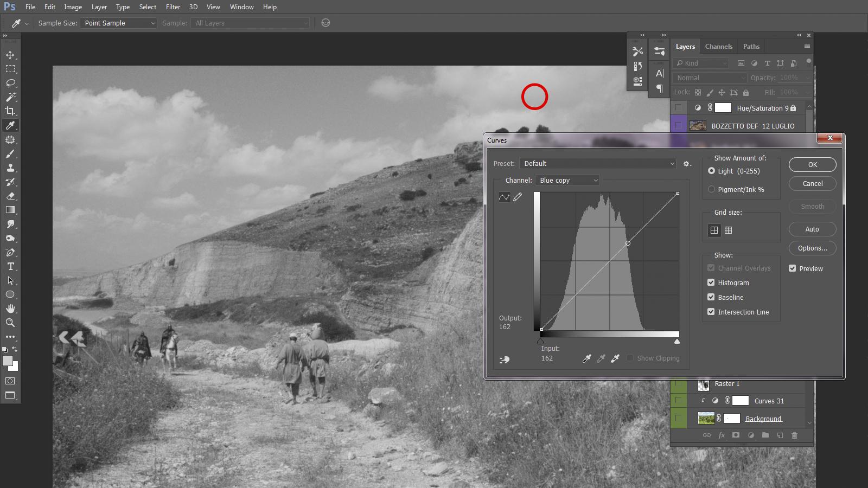Select the Move tool
The width and height of the screenshot is (868, 488).
pyautogui.click(x=10, y=55)
